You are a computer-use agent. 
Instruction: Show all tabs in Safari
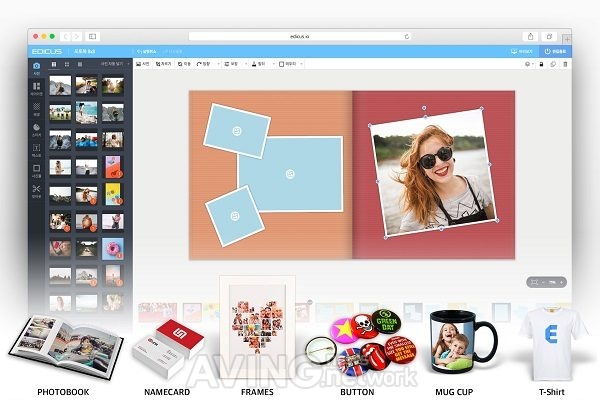coord(549,36)
